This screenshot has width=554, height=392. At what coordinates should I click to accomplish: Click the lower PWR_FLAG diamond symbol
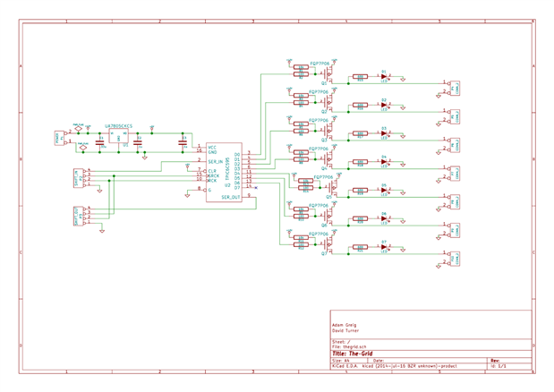pyautogui.click(x=83, y=148)
